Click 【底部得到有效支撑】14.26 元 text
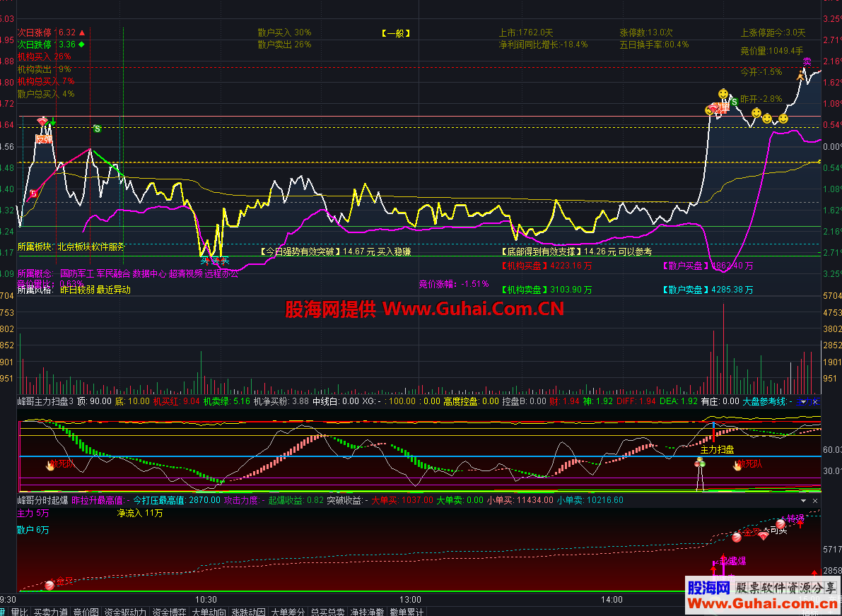The image size is (842, 616). pos(575,251)
